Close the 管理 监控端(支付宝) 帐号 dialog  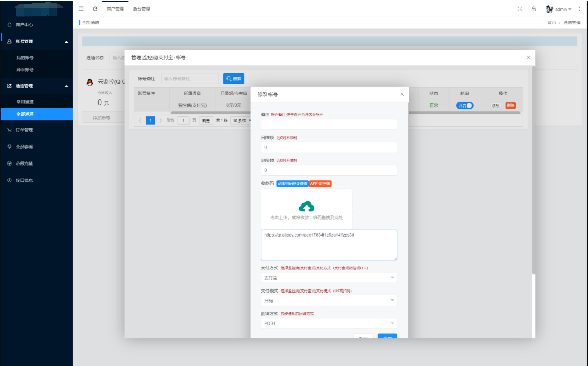(528, 57)
